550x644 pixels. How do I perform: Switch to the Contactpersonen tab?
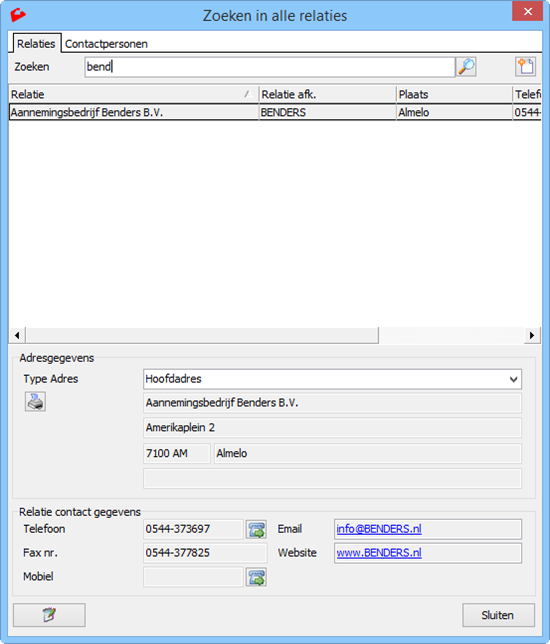click(106, 44)
